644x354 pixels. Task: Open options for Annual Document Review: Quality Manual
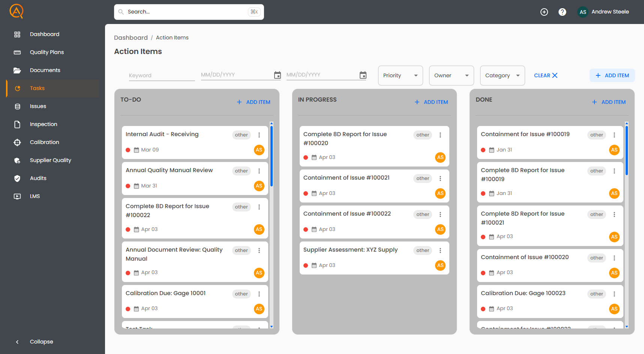pyautogui.click(x=259, y=250)
